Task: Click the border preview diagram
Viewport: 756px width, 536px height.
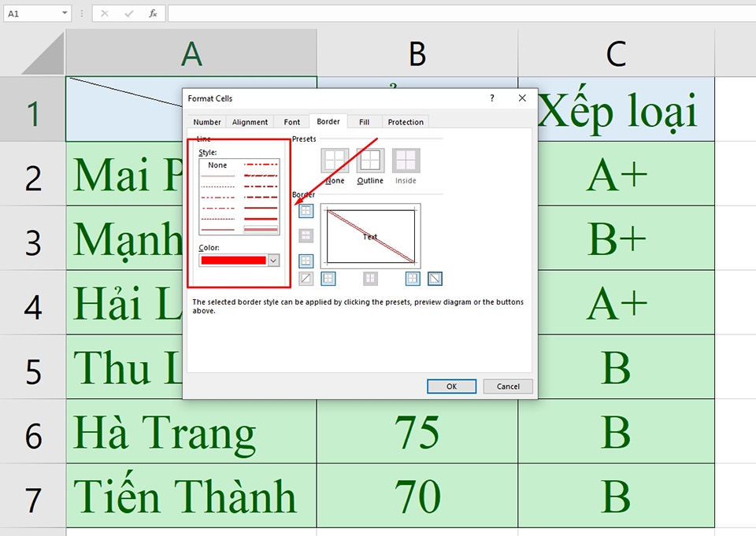Action: click(x=370, y=236)
